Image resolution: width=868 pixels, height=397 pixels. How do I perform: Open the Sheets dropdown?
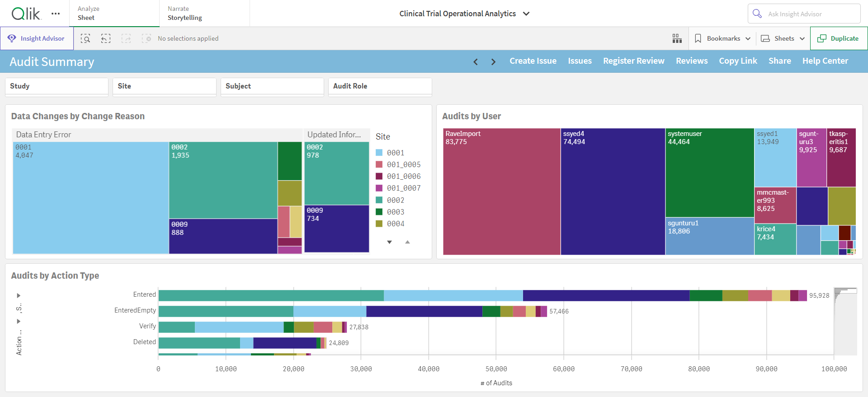tap(783, 38)
